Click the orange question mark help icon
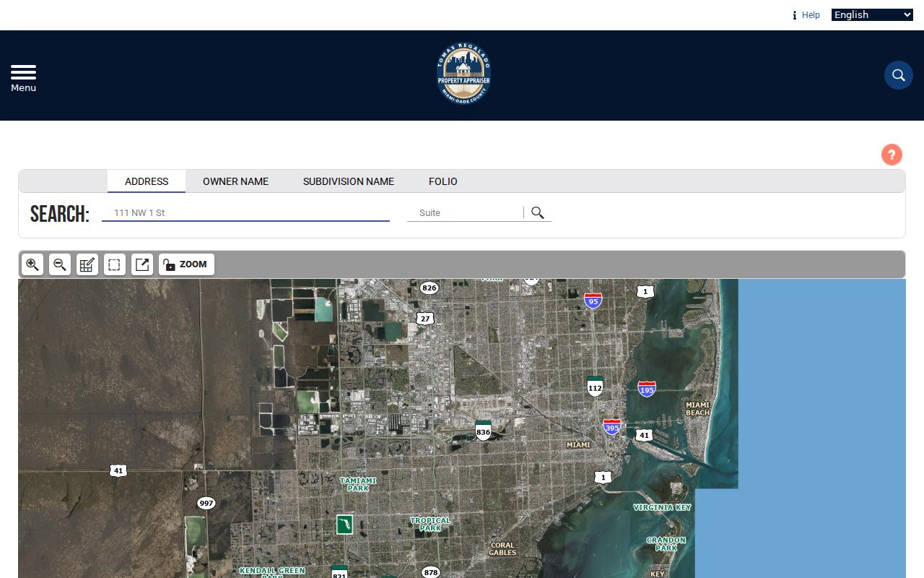This screenshot has height=578, width=924. [892, 155]
